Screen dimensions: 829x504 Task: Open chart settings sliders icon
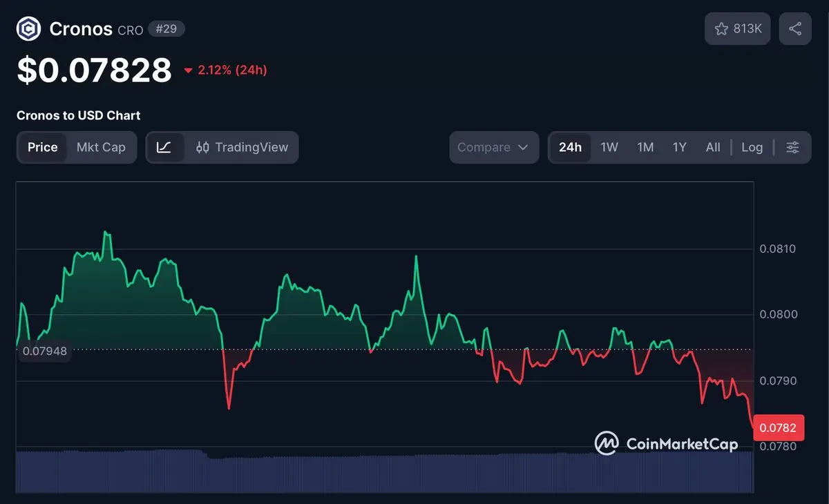793,147
